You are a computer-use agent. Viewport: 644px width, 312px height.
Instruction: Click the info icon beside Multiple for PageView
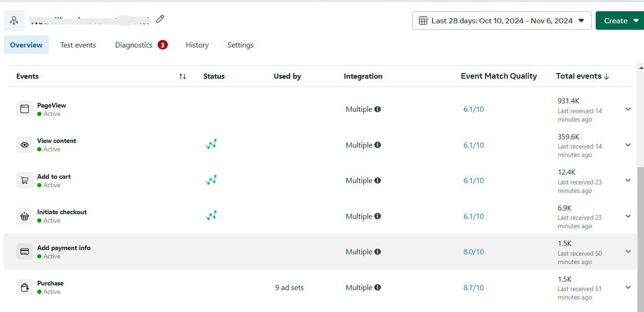point(378,109)
